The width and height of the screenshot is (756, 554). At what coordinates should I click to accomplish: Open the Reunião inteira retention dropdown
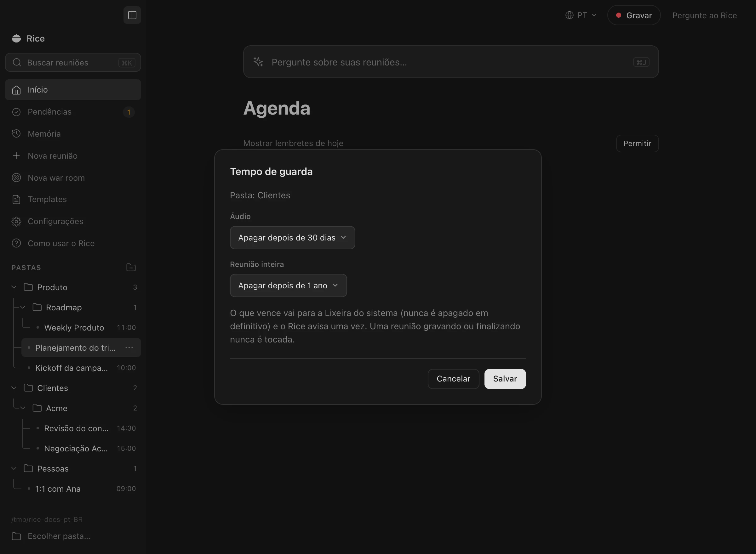click(288, 286)
